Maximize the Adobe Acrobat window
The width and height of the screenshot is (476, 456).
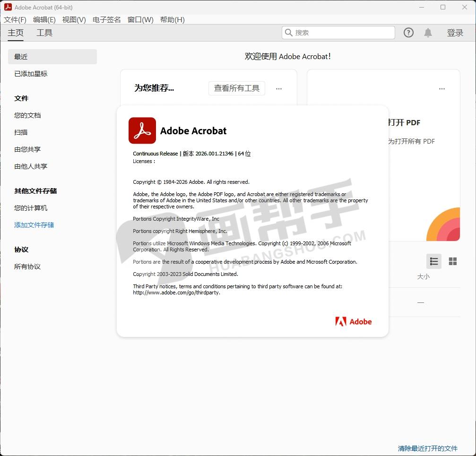pyautogui.click(x=443, y=7)
